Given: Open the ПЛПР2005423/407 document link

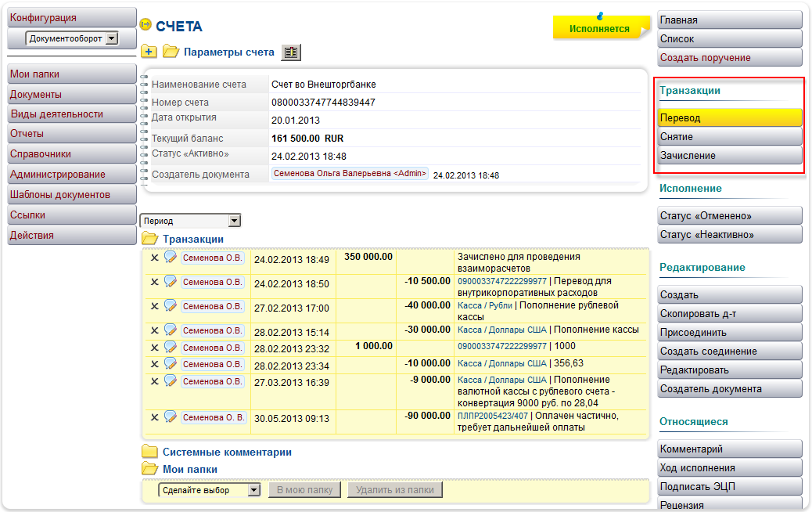Looking at the screenshot, I should (492, 415).
